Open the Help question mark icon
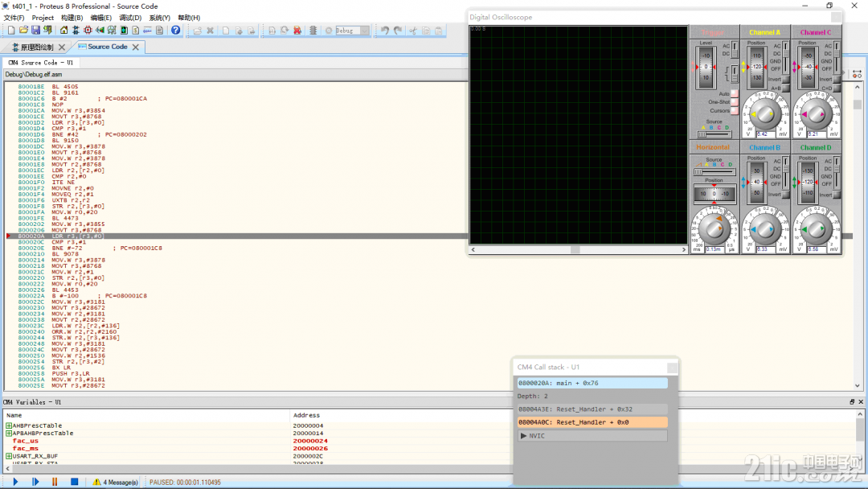868x489 pixels. click(175, 31)
